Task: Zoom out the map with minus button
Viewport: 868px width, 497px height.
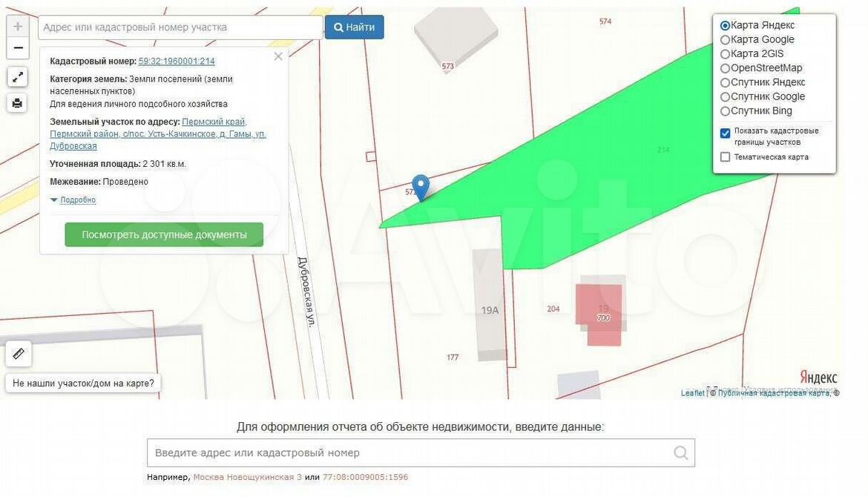Action: tap(18, 49)
